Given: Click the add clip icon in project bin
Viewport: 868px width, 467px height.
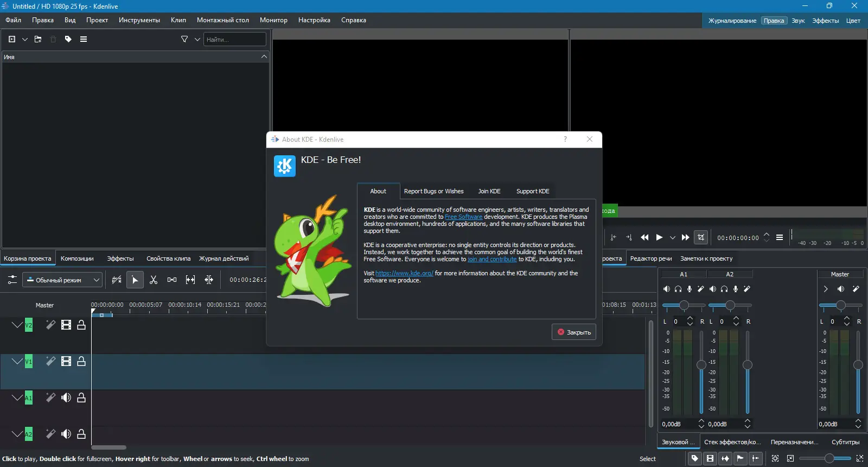Looking at the screenshot, I should (12, 39).
